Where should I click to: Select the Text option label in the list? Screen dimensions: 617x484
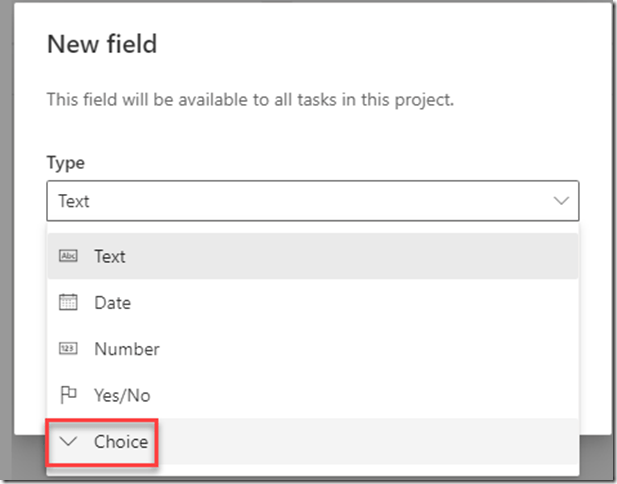pos(110,256)
